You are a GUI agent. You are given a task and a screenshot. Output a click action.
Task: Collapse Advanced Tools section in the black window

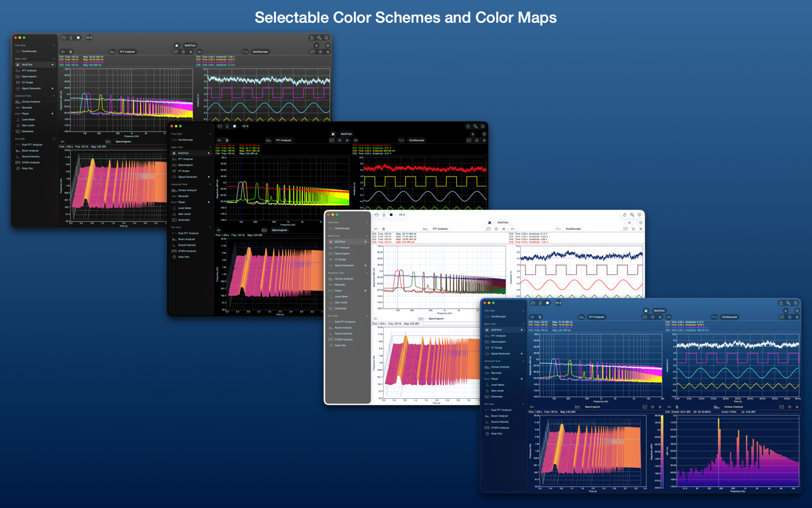click(x=211, y=184)
